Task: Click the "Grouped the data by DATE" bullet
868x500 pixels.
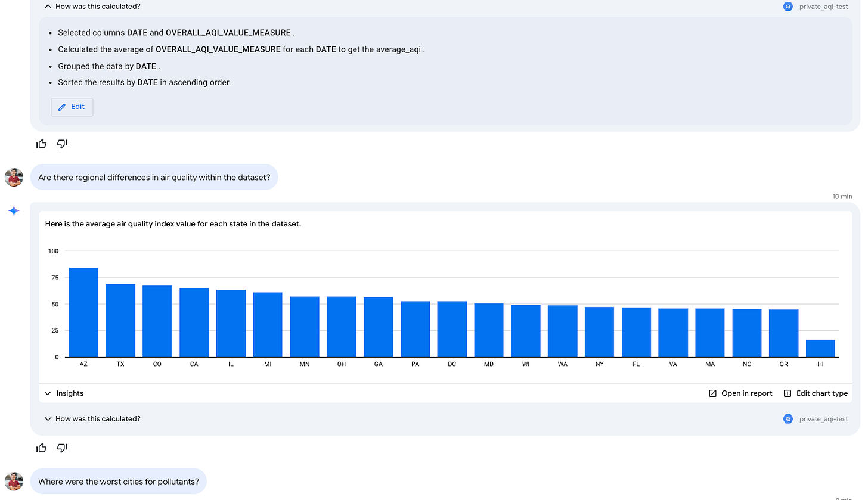Action: click(x=109, y=66)
